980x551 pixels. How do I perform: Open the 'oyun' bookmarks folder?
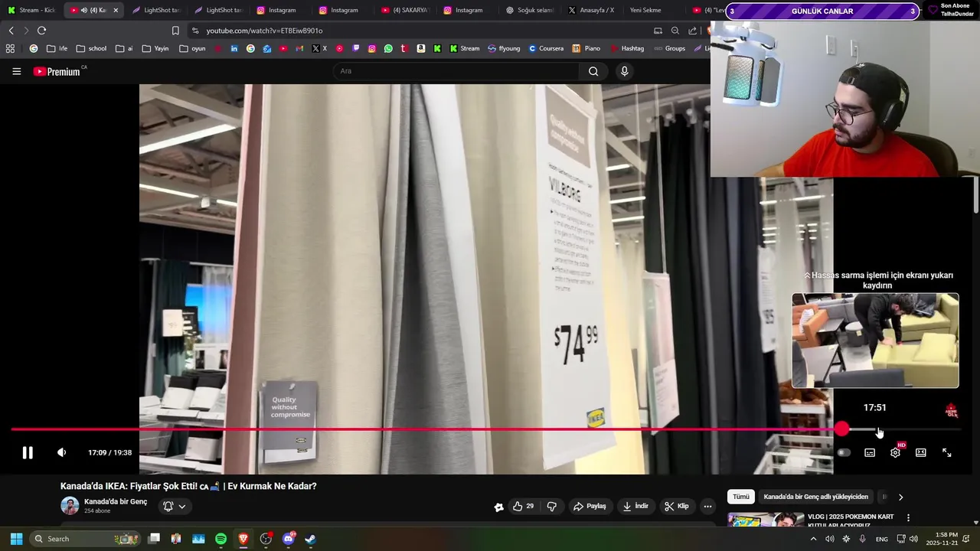192,48
